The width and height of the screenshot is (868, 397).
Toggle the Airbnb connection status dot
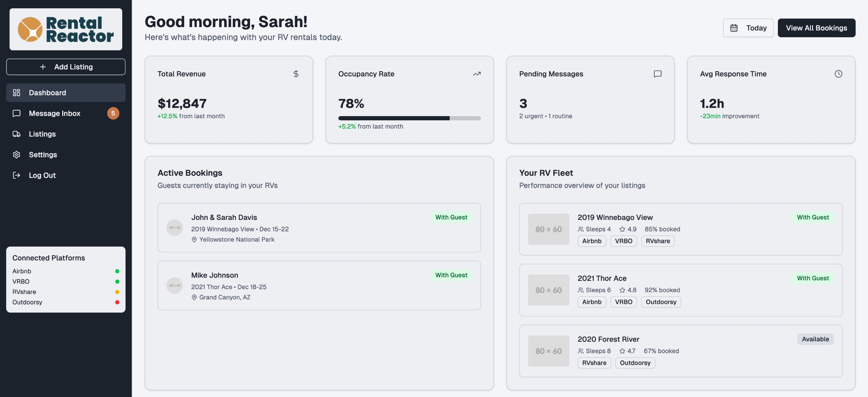tap(117, 271)
